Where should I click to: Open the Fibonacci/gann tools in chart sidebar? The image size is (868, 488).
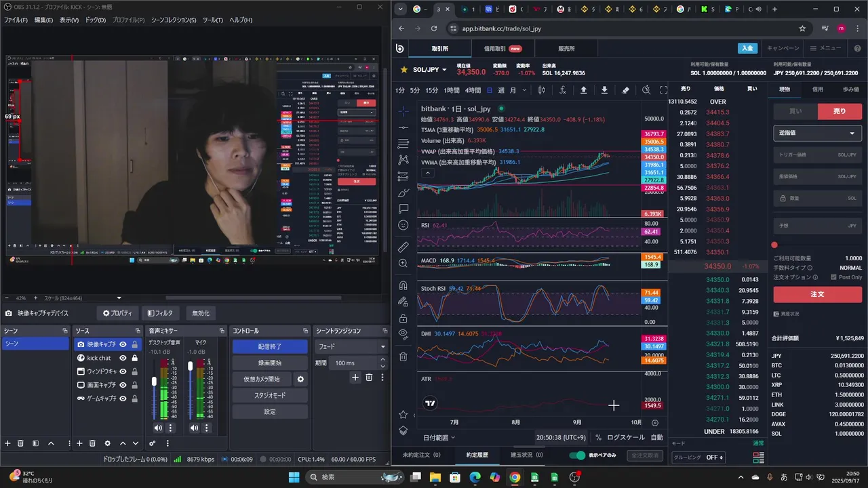[403, 144]
